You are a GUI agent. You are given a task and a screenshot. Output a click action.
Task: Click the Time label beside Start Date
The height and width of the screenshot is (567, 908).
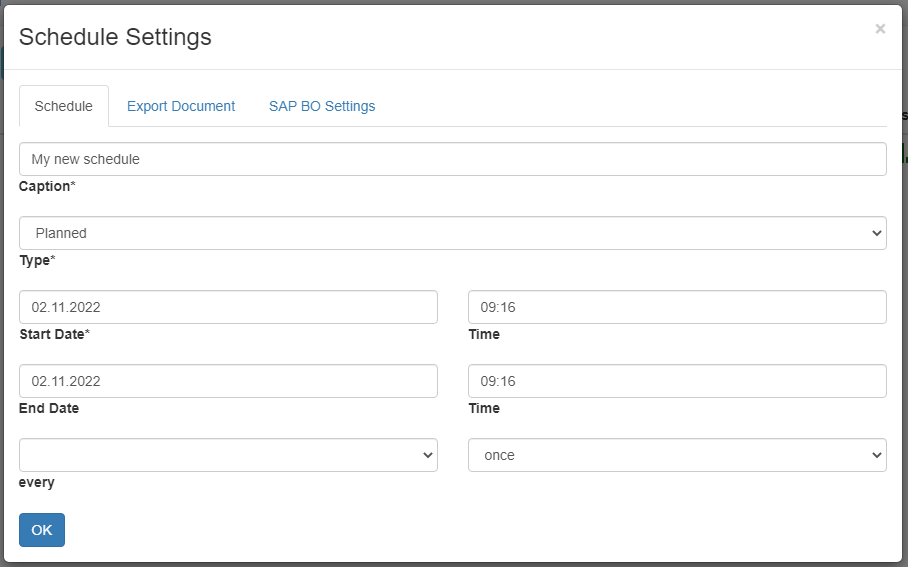(x=484, y=334)
